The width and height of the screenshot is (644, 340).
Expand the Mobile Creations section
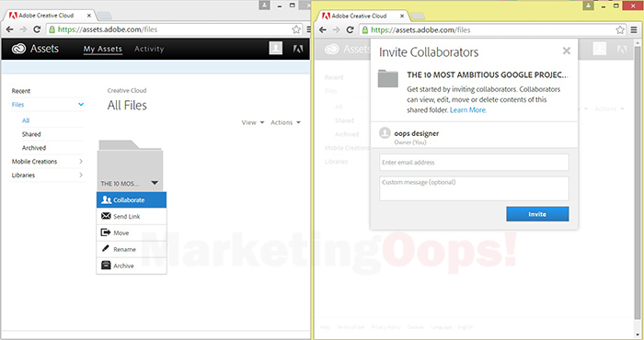pos(81,161)
